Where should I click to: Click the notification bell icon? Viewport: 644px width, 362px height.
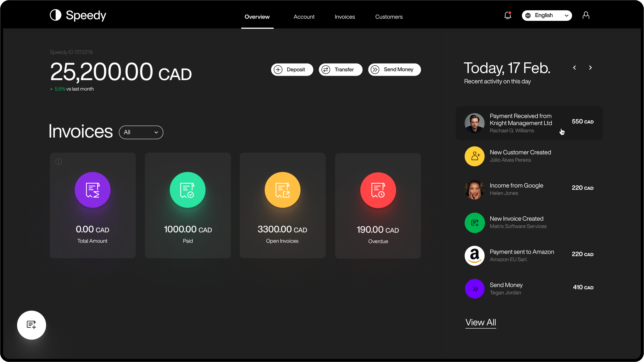(x=508, y=15)
